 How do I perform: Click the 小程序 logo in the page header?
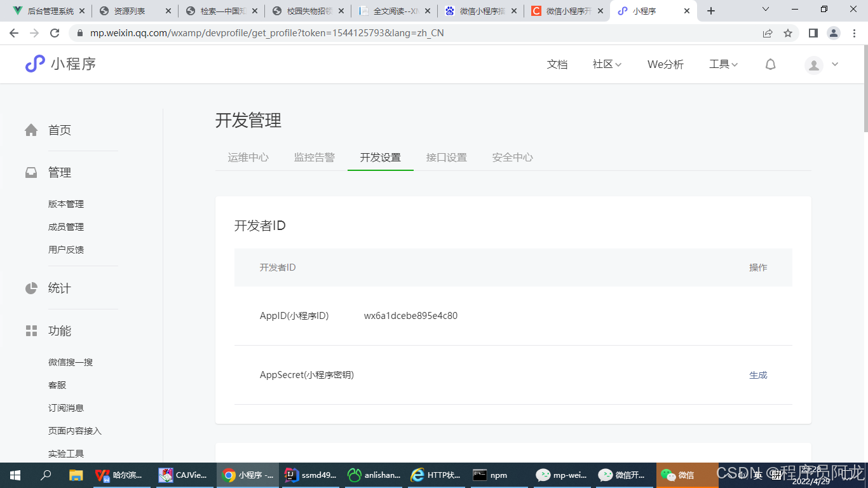pos(60,64)
